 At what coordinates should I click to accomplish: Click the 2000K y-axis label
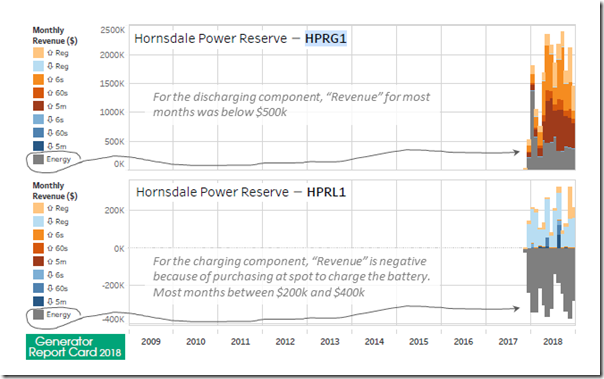112,55
